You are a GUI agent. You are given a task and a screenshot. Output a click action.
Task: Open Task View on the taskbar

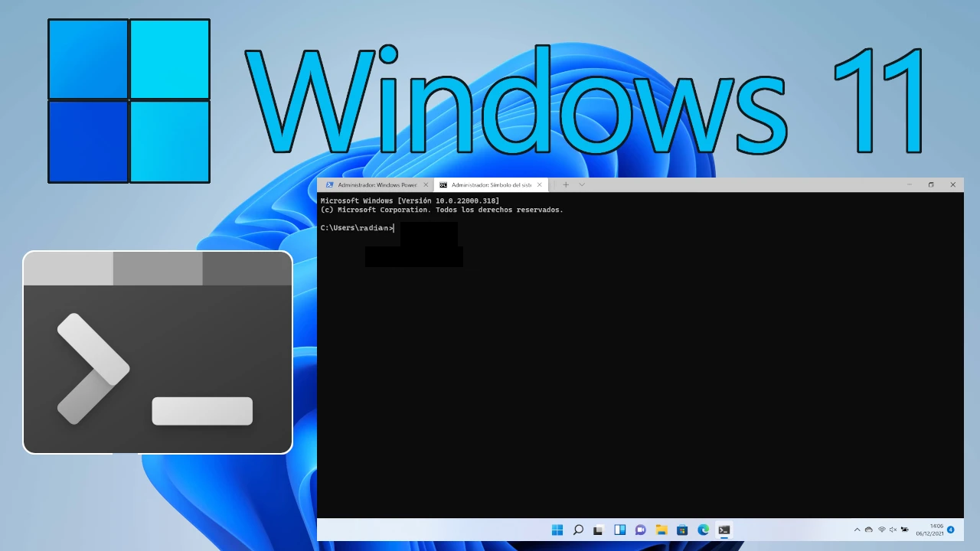(x=599, y=530)
